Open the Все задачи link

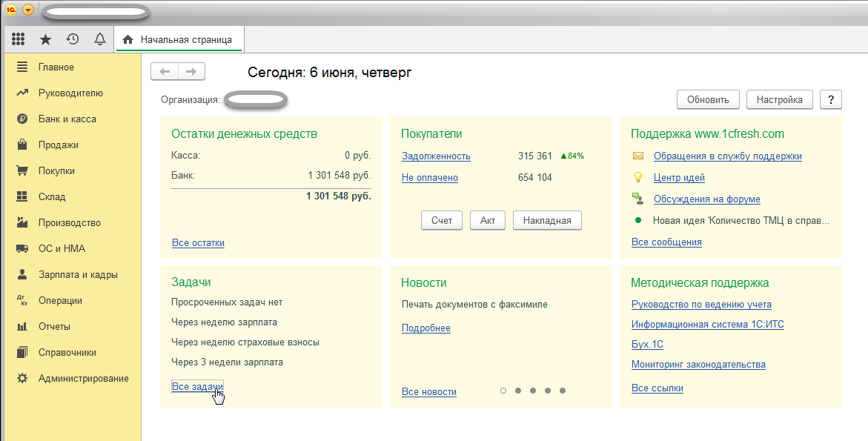[x=197, y=386]
